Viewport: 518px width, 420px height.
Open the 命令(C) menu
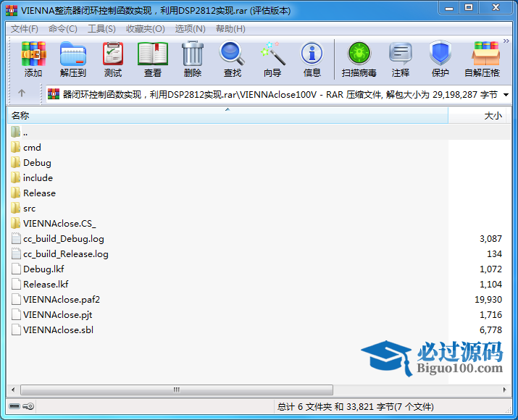63,29
